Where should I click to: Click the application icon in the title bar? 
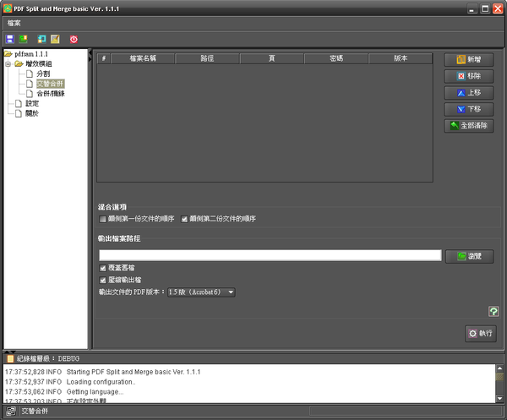click(x=8, y=8)
